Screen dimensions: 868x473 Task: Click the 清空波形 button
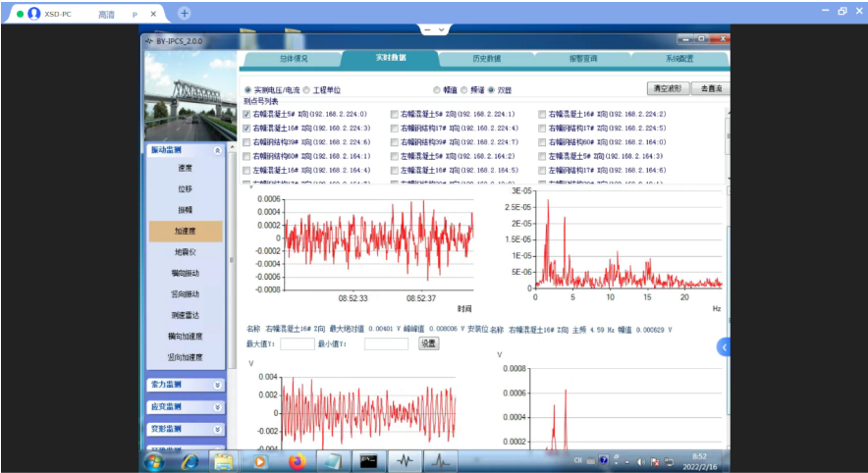[x=667, y=88]
